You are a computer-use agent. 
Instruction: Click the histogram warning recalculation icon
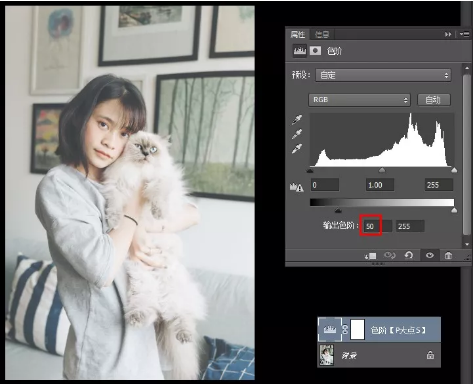pyautogui.click(x=297, y=187)
